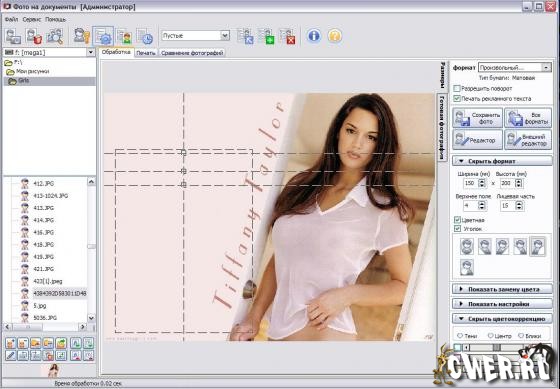
Task: Collapse the Скрыть формат section
Action: (502, 161)
